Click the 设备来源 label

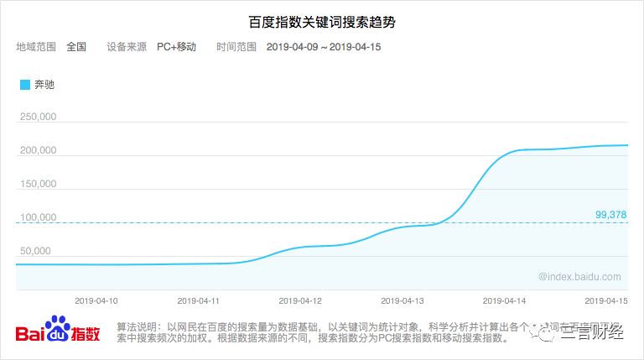click(127, 47)
